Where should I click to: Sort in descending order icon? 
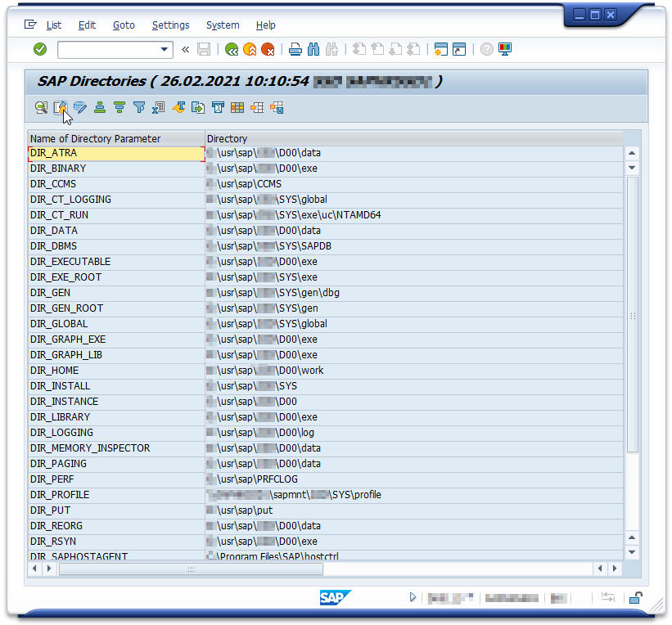click(x=120, y=107)
